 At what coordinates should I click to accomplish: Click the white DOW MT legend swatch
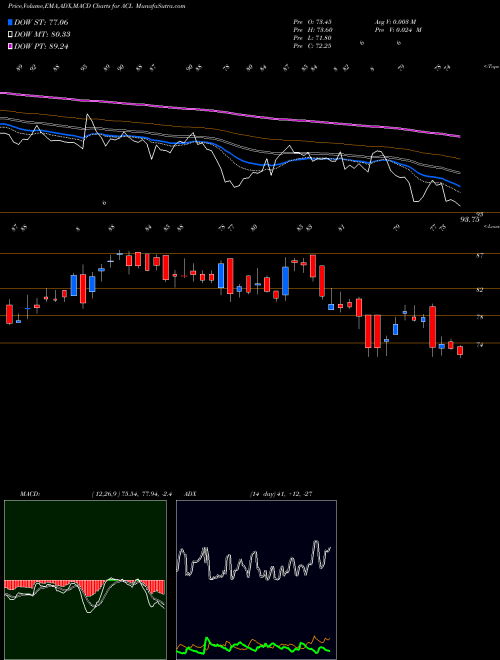(10, 35)
